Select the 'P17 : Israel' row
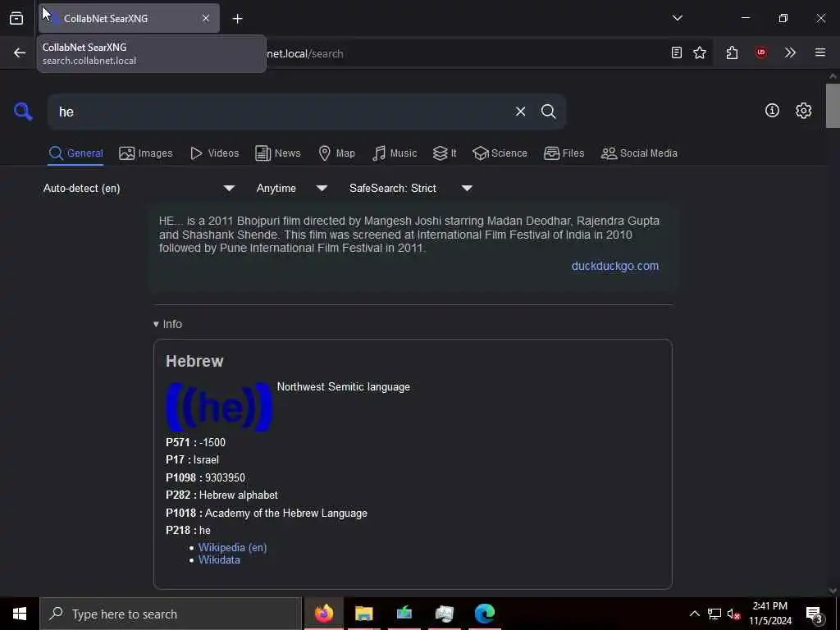 192,459
